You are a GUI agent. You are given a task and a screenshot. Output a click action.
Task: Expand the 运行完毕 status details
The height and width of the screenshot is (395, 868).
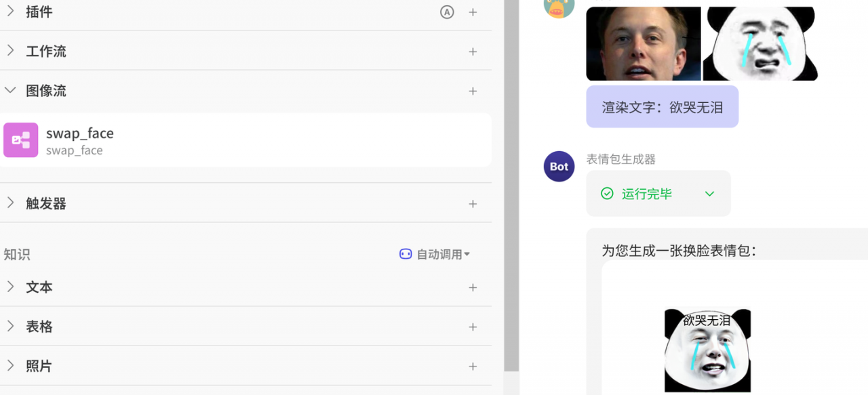(709, 194)
